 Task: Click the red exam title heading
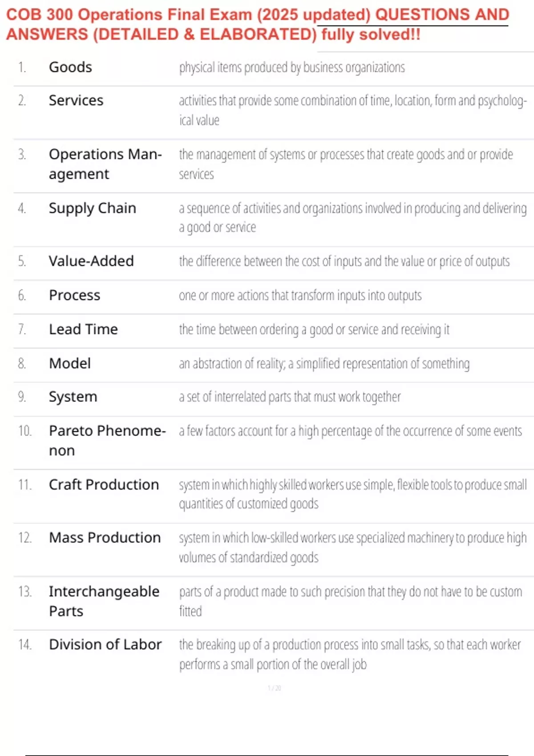(x=257, y=24)
